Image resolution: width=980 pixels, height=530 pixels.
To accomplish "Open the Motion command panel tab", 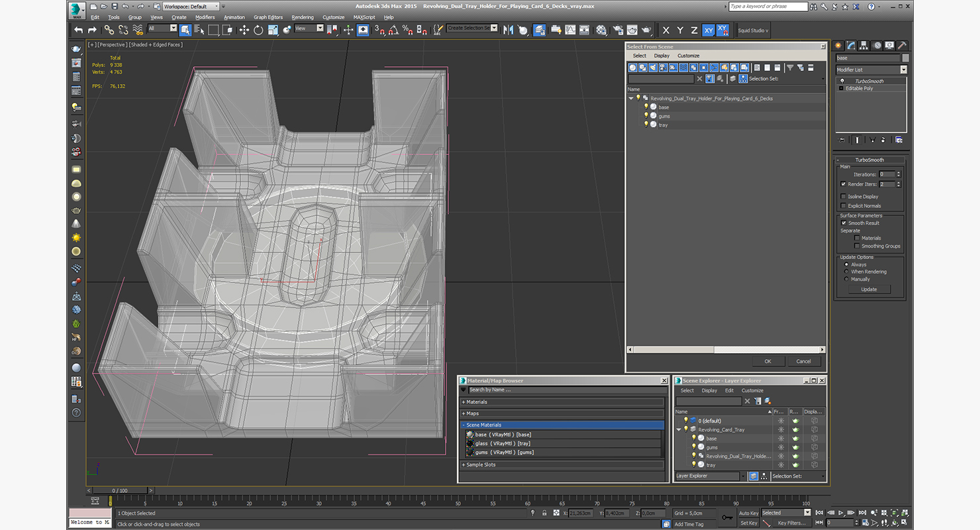I will pos(877,46).
